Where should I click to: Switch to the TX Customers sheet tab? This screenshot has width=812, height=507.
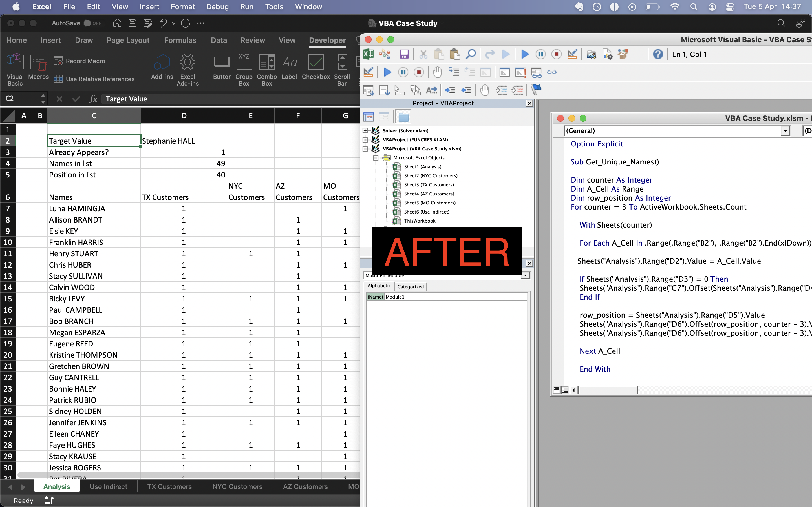coord(169,486)
